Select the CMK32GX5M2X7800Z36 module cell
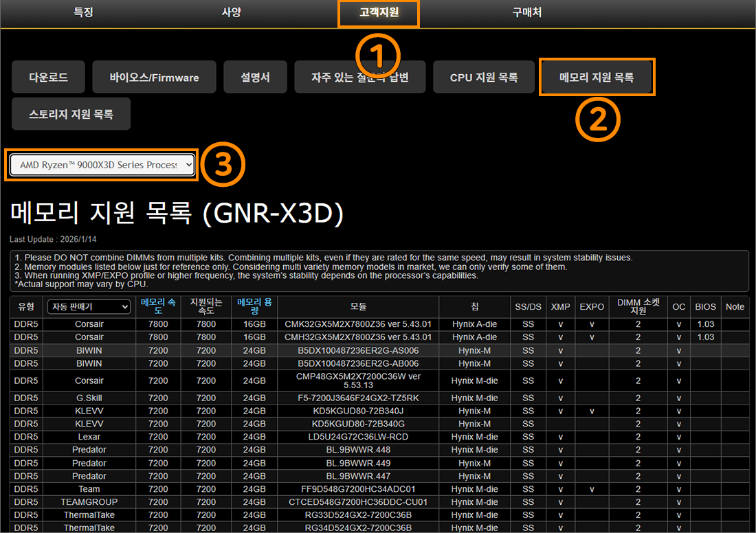756x533 pixels. [358, 324]
